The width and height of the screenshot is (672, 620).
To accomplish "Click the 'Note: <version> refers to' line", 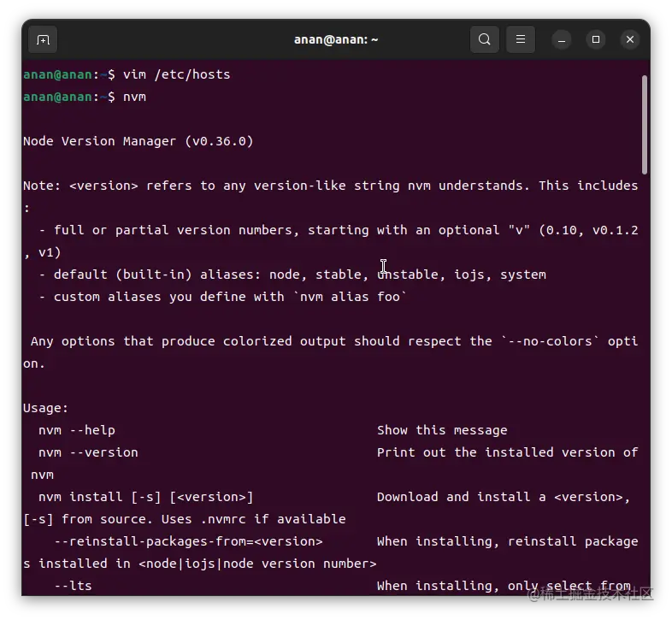I will [330, 186].
